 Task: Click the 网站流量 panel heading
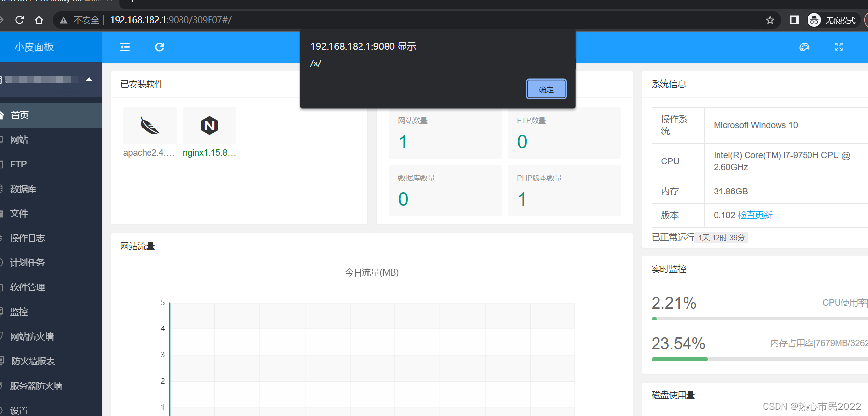coord(138,246)
